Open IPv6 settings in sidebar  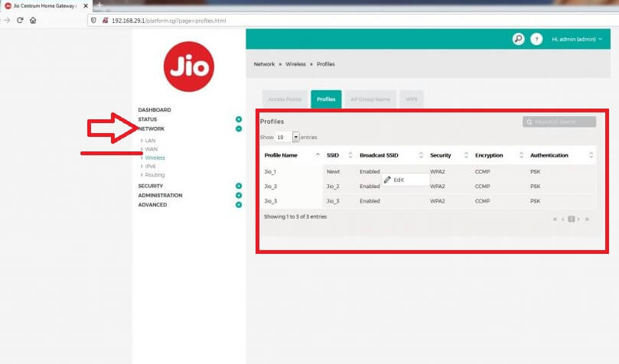pyautogui.click(x=151, y=166)
